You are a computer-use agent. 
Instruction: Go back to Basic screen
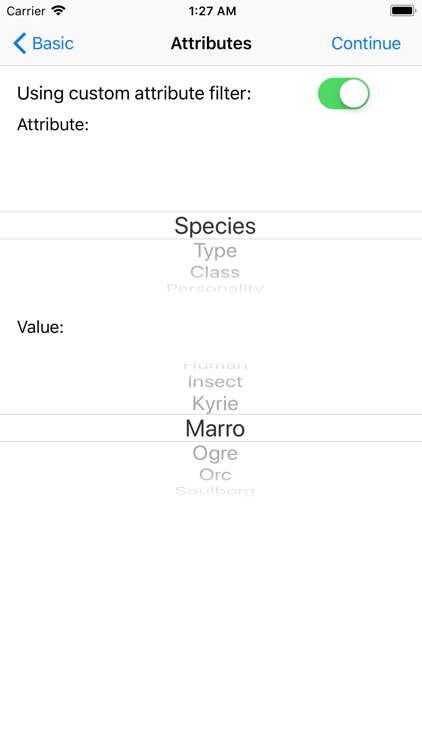tap(43, 44)
